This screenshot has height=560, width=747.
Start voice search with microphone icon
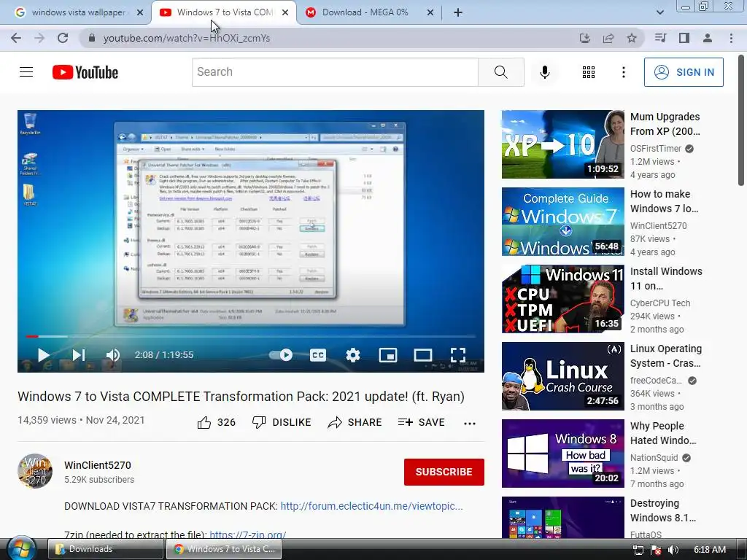pyautogui.click(x=544, y=72)
